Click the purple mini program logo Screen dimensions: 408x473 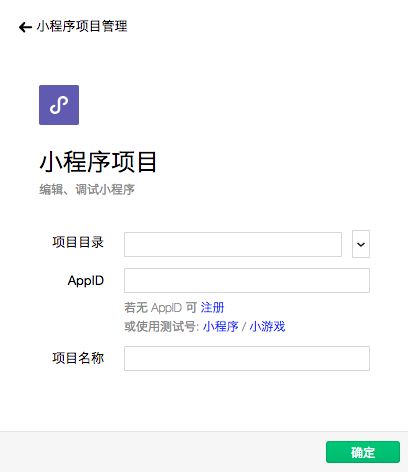pyautogui.click(x=59, y=105)
